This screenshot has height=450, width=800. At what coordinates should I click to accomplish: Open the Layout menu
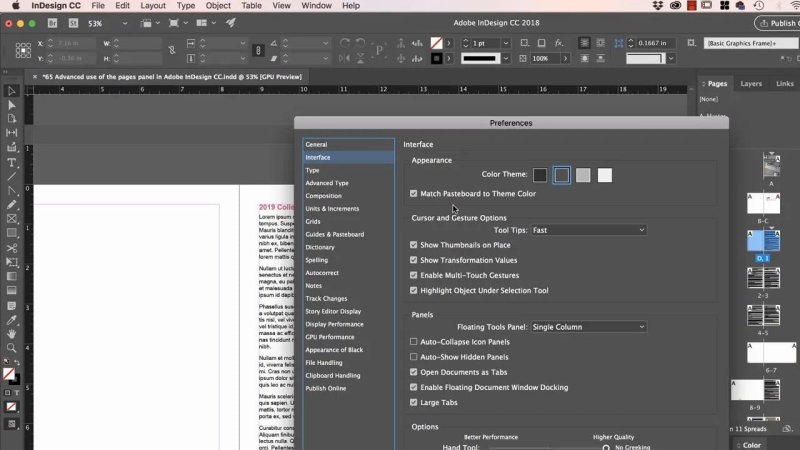(x=153, y=6)
